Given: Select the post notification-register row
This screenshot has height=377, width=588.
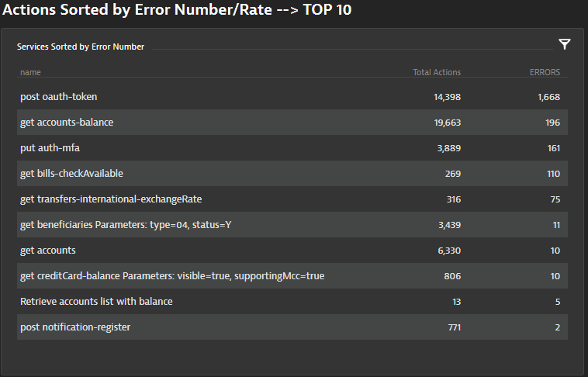Looking at the screenshot, I should [75, 327].
